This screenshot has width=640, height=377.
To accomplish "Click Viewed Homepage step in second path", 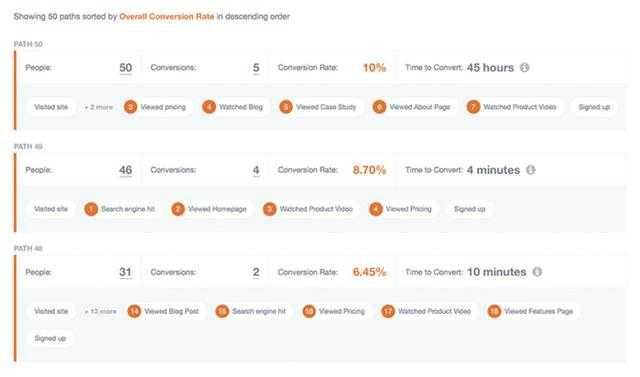I will (210, 209).
